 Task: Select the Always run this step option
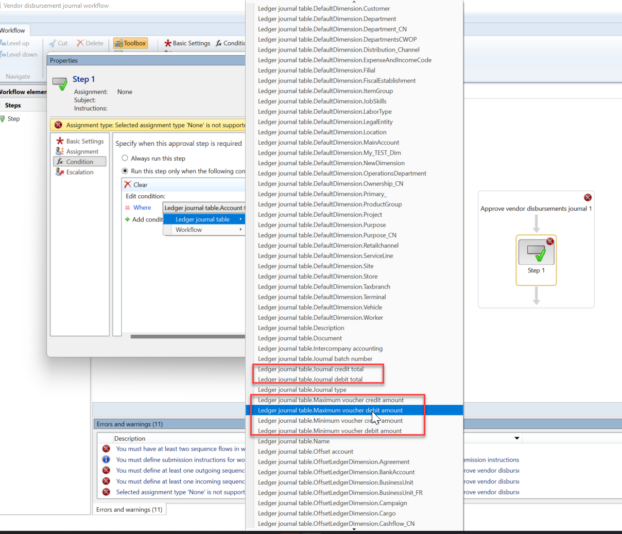pos(126,157)
